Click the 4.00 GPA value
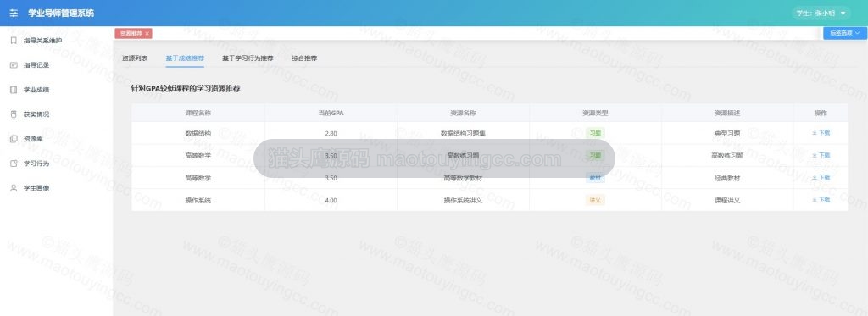 (331, 200)
